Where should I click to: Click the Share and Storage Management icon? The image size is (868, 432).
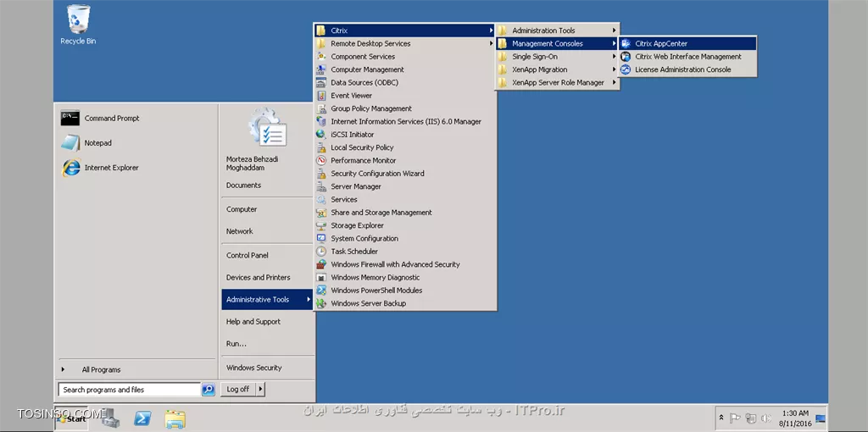click(x=321, y=213)
